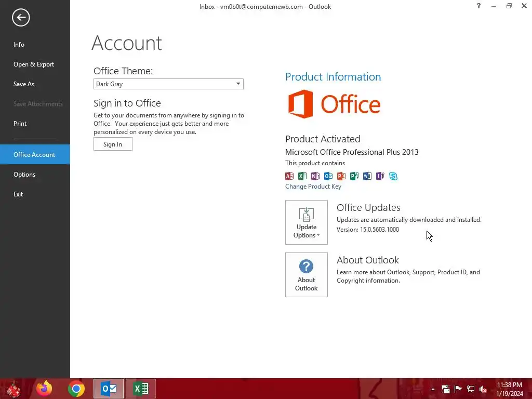Screen dimensions: 532x399
Task: Click the PowerPoint product icon
Action: click(x=341, y=176)
